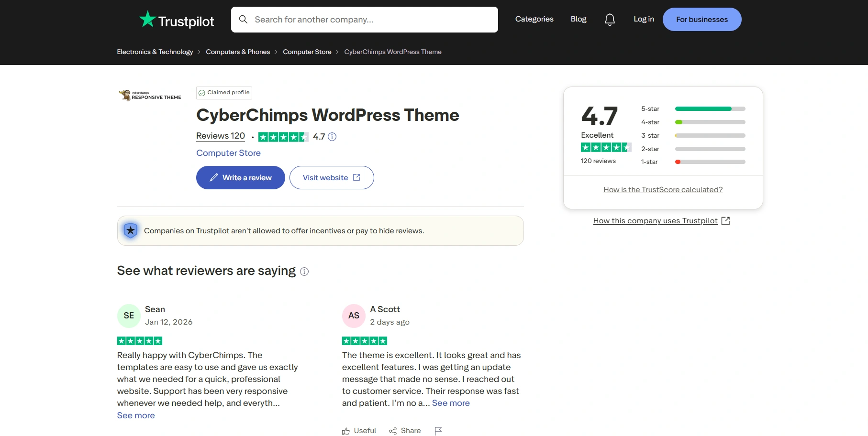868x436 pixels.
Task: Click the Reviews 120 link
Action: (x=221, y=136)
